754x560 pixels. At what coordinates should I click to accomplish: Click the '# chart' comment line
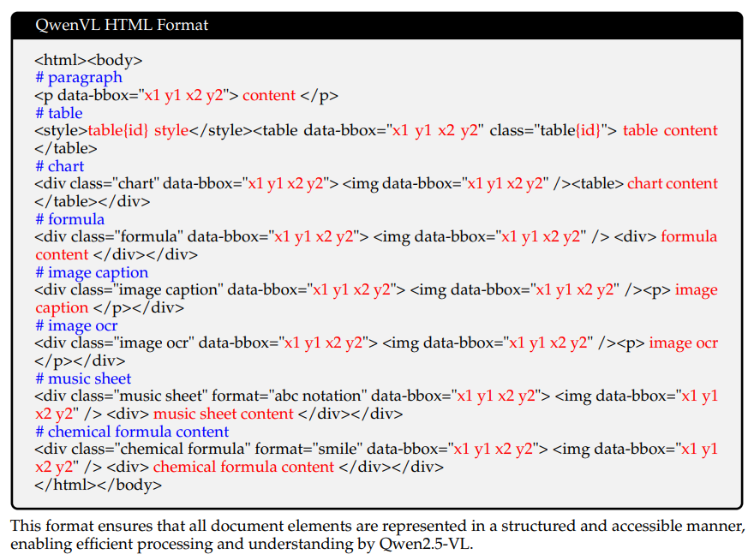tap(60, 166)
